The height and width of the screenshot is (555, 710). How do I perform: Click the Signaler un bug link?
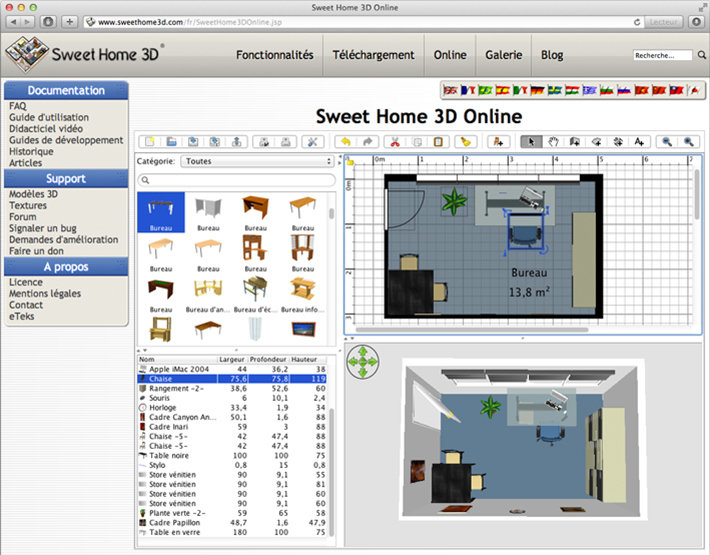click(41, 228)
